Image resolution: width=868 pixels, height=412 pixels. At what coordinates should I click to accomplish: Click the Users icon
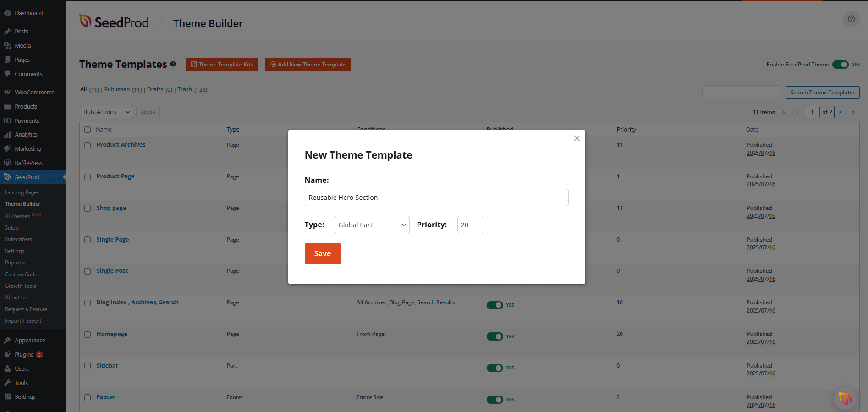(x=7, y=368)
